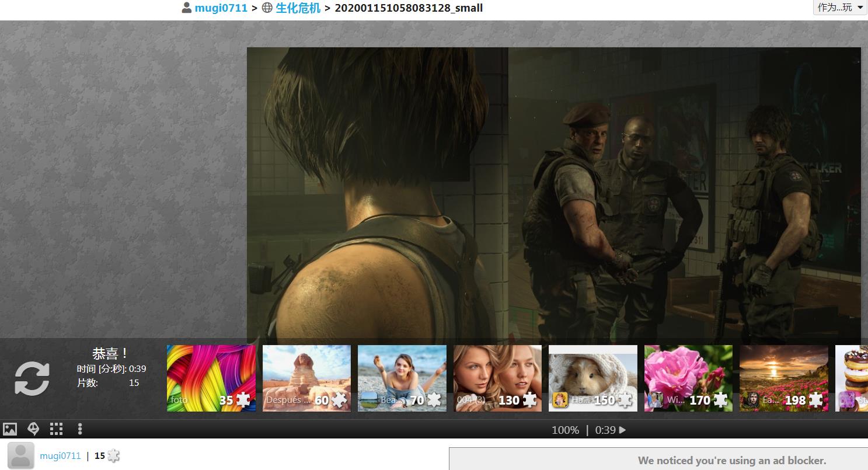This screenshot has width=868, height=470.
Task: Click the arrange pieces grid icon
Action: [56, 429]
